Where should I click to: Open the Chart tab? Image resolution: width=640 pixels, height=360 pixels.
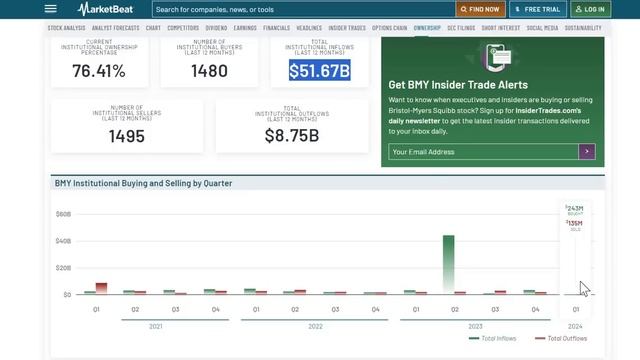(153, 28)
